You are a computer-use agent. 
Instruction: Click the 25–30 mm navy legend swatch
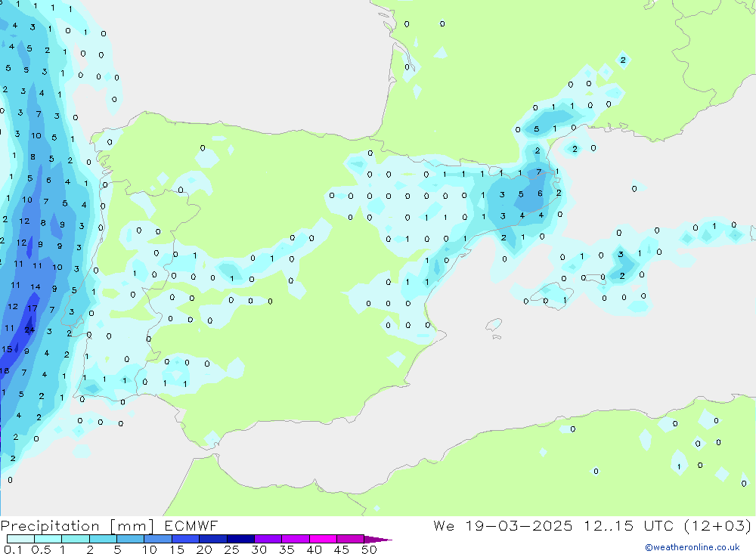(x=240, y=539)
